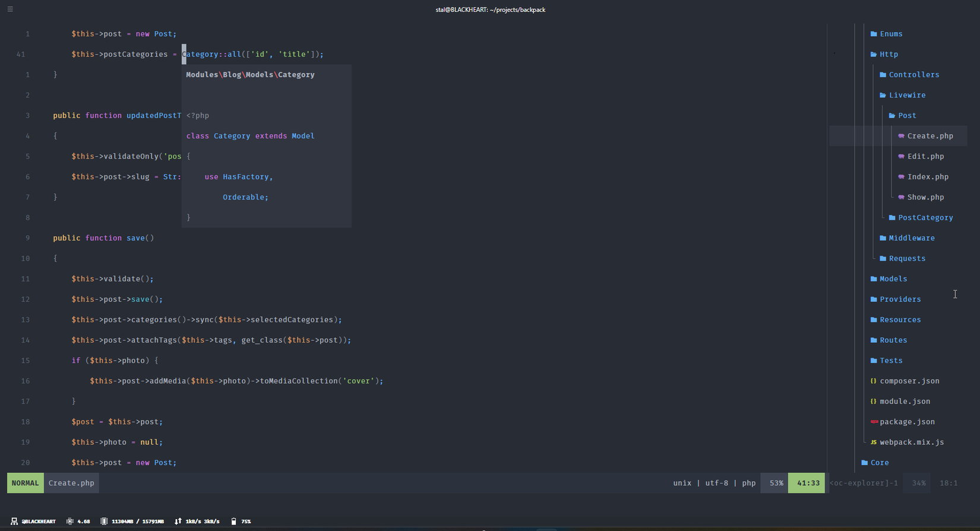Expand the PostCategory folder
980x531 pixels.
[x=925, y=218]
